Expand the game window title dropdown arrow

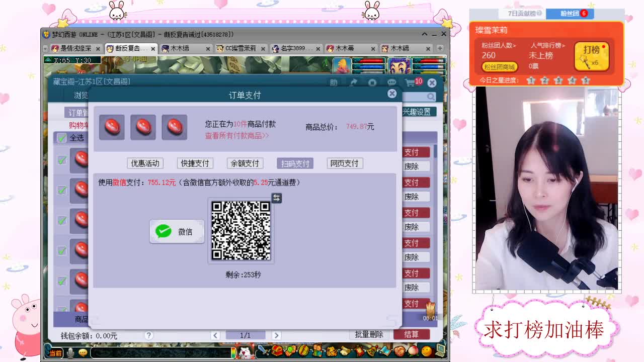[x=425, y=34]
